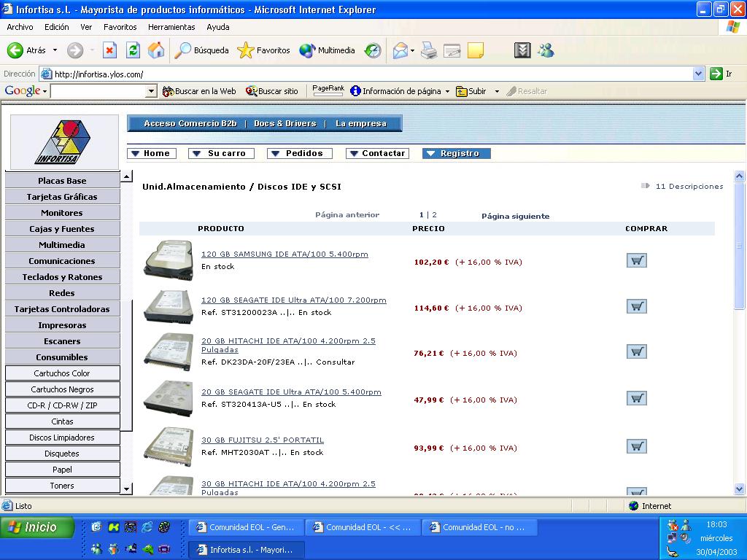This screenshot has width=747, height=560.
Task: Open the Toners subcategory
Action: [63, 486]
